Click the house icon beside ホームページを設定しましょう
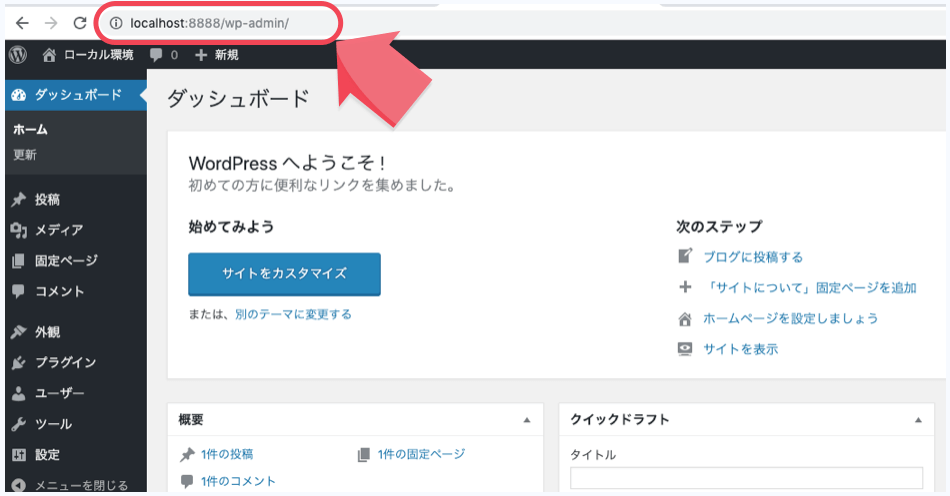Viewport: 950px width, 496px height. click(685, 319)
